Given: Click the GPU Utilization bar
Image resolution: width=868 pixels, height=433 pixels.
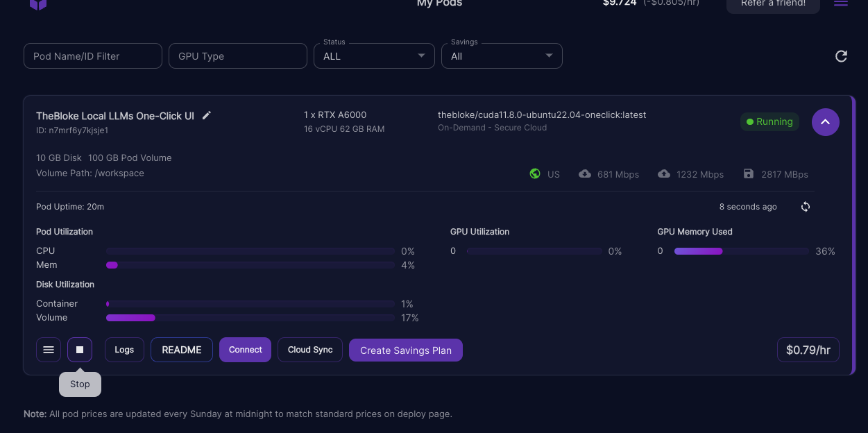Looking at the screenshot, I should (534, 251).
